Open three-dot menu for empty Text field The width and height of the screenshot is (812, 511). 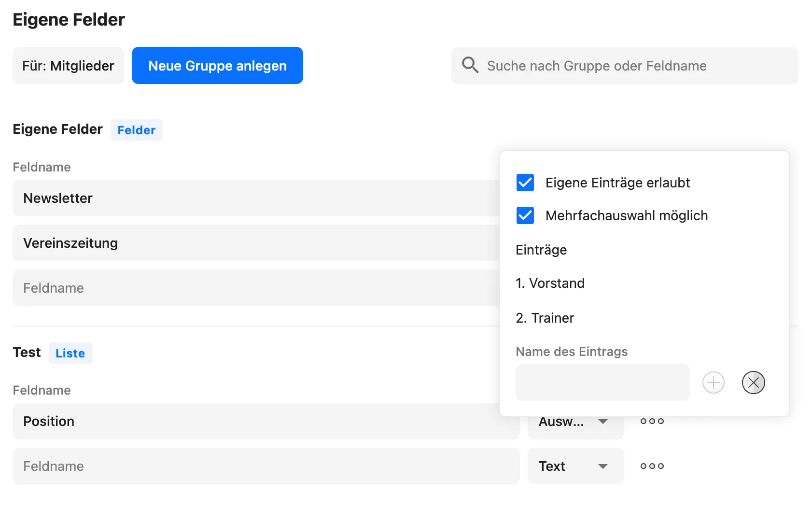pos(652,466)
